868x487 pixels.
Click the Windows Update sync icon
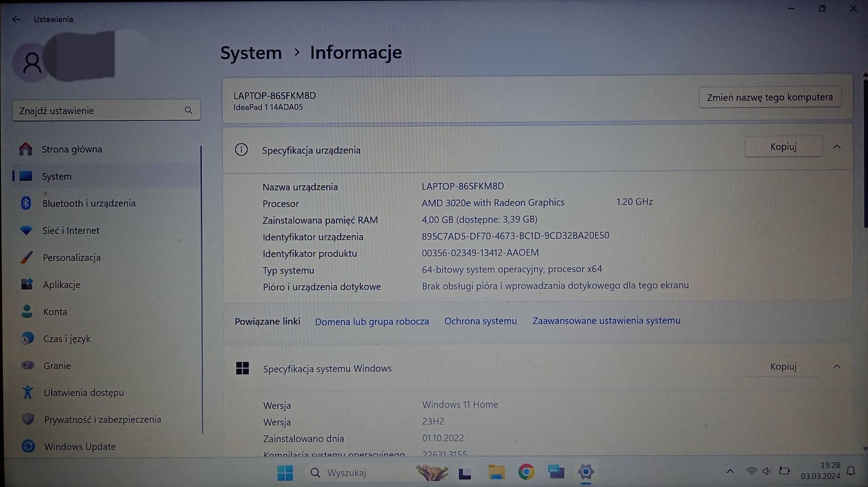28,446
